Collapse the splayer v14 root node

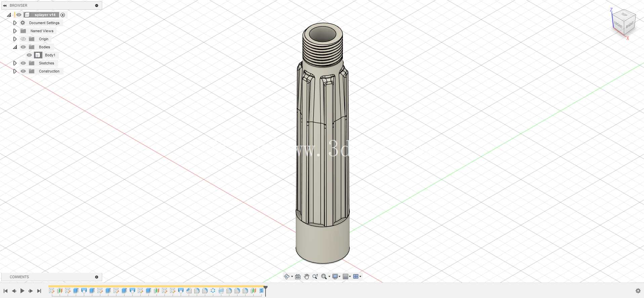tap(9, 15)
